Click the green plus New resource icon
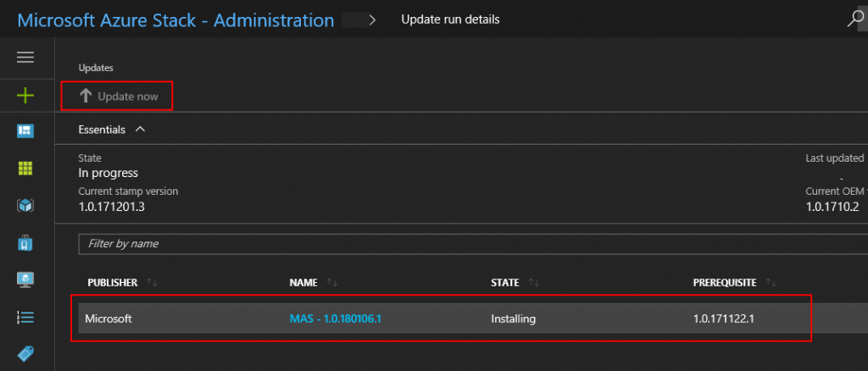This screenshot has width=868, height=371. 25,97
